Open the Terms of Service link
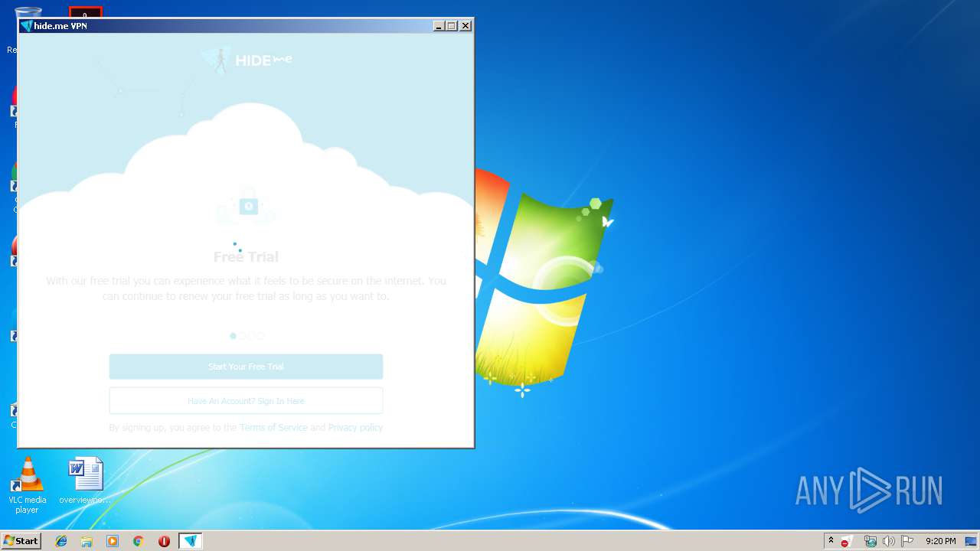The image size is (980, 551). click(x=273, y=428)
